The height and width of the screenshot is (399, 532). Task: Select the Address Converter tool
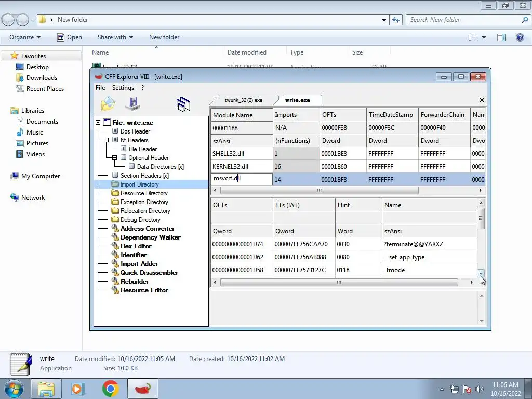(148, 229)
